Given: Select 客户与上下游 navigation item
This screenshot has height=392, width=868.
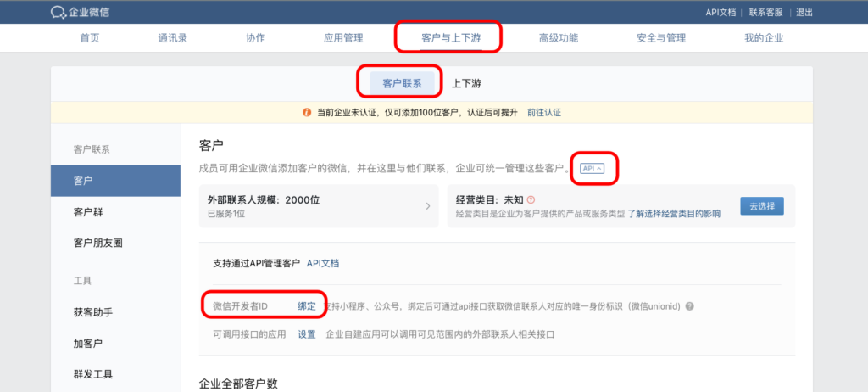Looking at the screenshot, I should (x=451, y=38).
